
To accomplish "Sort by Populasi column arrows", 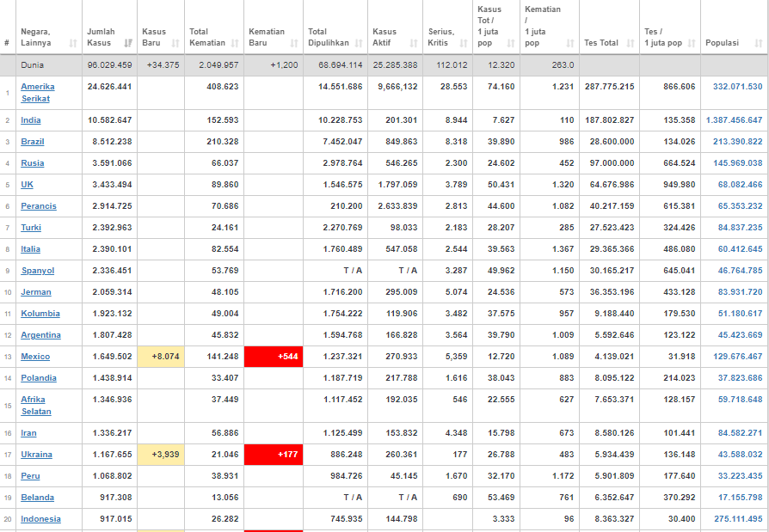I will coord(759,43).
